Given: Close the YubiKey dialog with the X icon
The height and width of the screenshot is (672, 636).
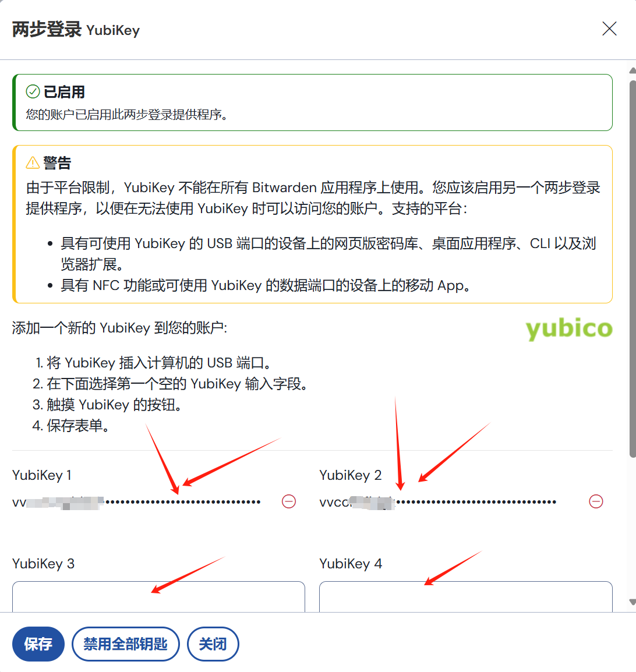Looking at the screenshot, I should click(x=609, y=29).
